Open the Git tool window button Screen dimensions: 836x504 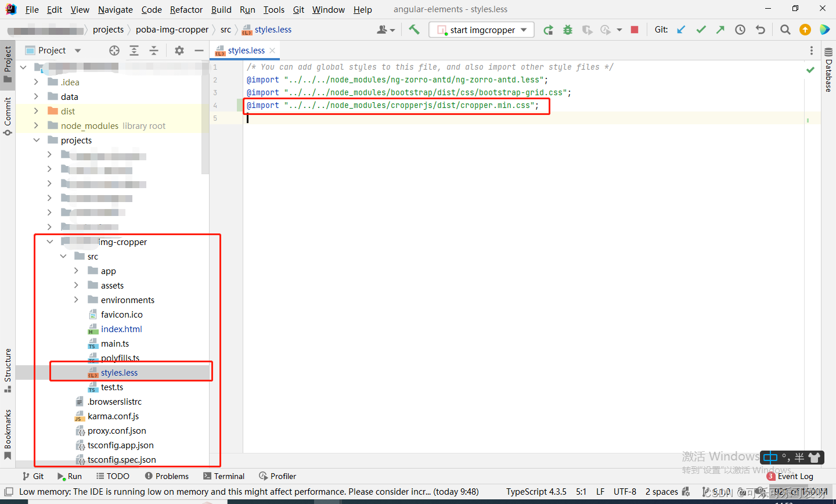[33, 476]
